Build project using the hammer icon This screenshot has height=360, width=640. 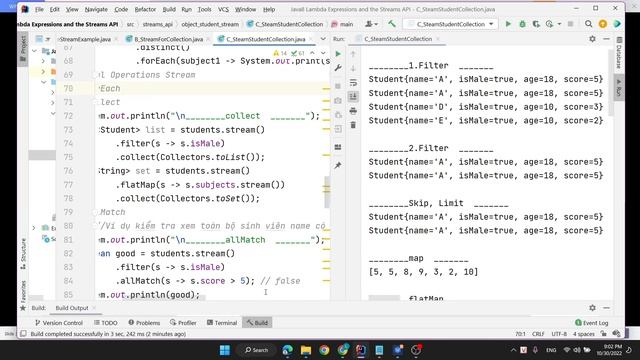tap(392, 24)
